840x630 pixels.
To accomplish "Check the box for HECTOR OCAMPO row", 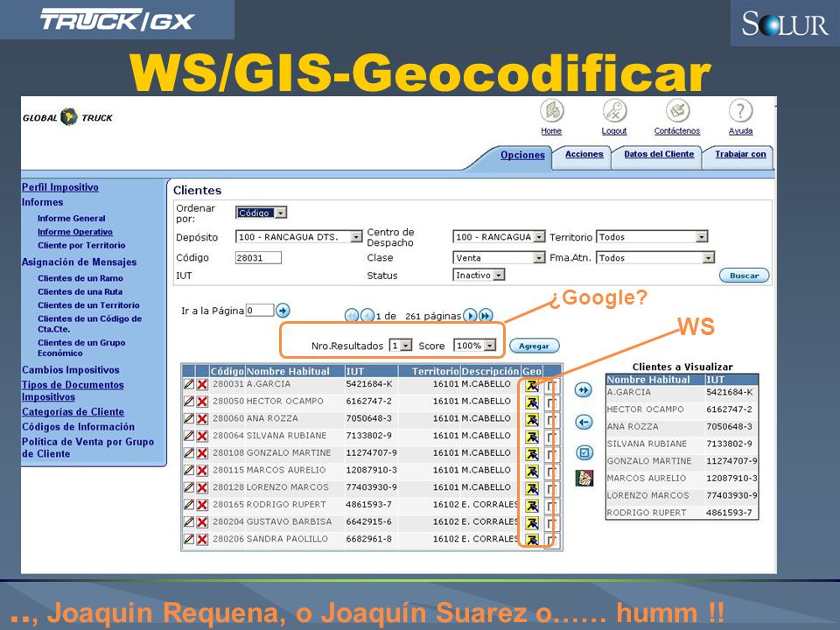I will tap(551, 403).
